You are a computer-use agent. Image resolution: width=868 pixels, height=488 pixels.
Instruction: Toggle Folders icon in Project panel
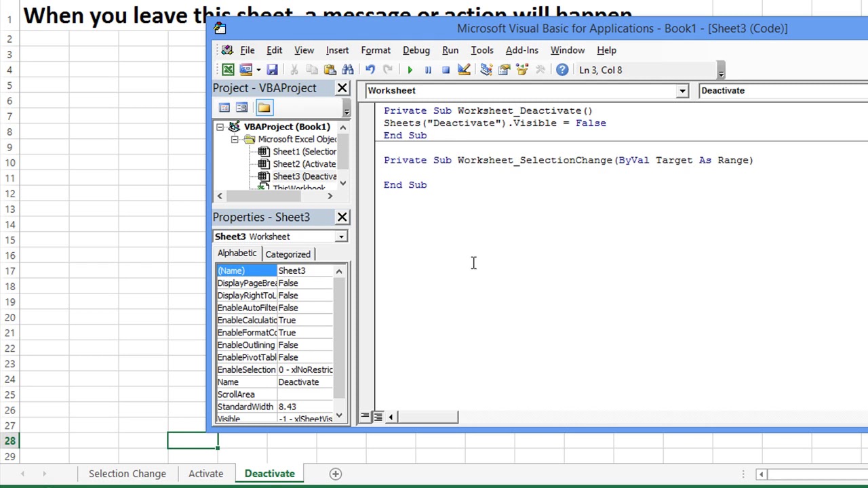point(264,108)
